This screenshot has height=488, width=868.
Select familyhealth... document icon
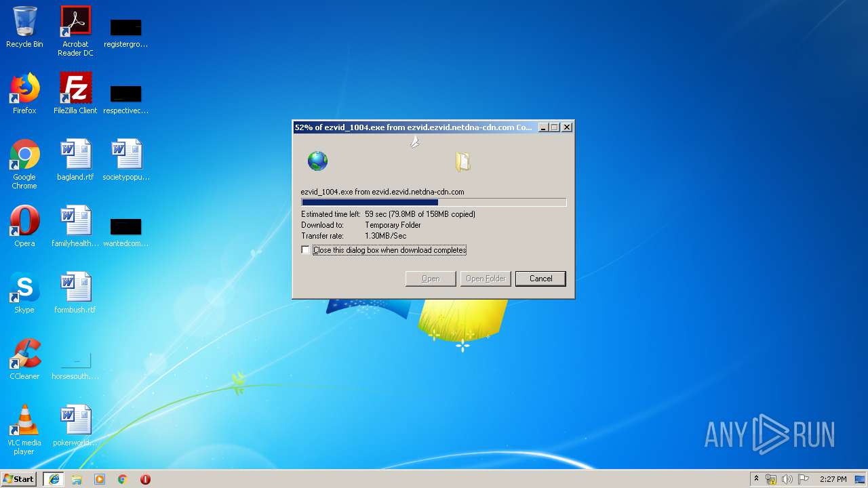point(75,226)
